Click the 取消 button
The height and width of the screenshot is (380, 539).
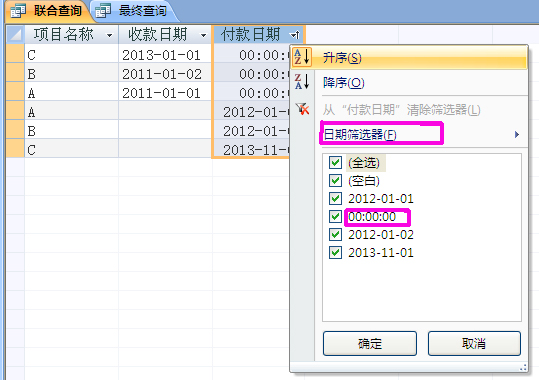[x=474, y=343]
